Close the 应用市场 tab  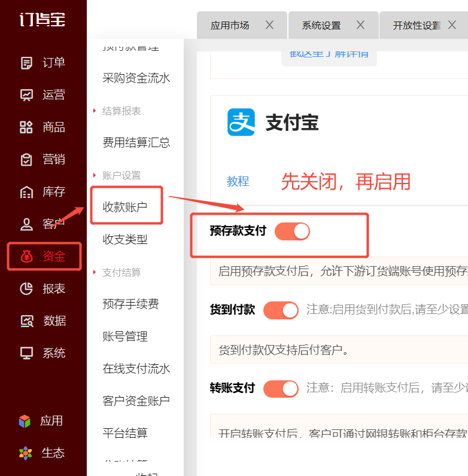(x=269, y=25)
